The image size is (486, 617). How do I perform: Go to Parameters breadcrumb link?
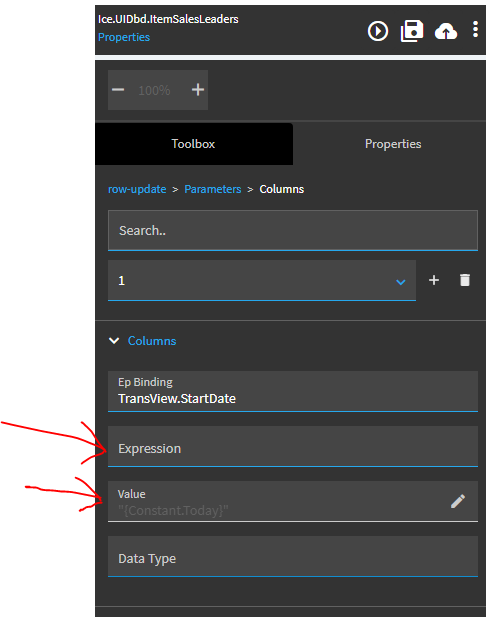[x=213, y=189]
